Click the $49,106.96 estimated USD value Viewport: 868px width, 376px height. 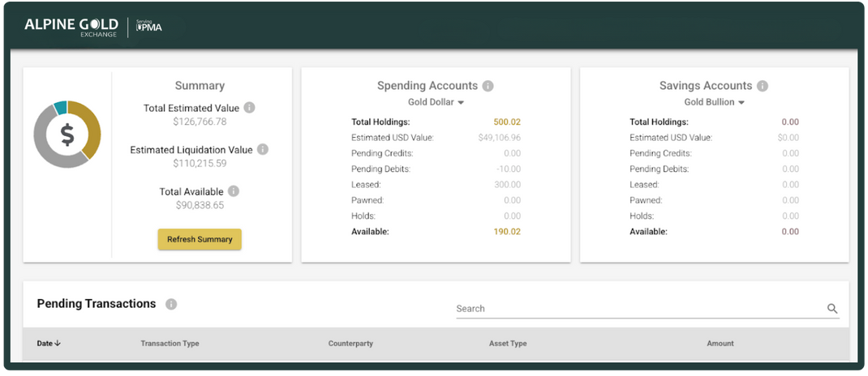(500, 138)
